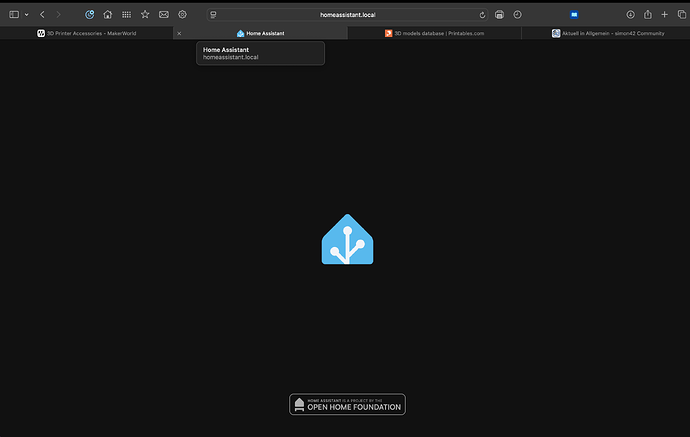
Task: Open the Open Home Foundation badge link
Action: (347, 404)
